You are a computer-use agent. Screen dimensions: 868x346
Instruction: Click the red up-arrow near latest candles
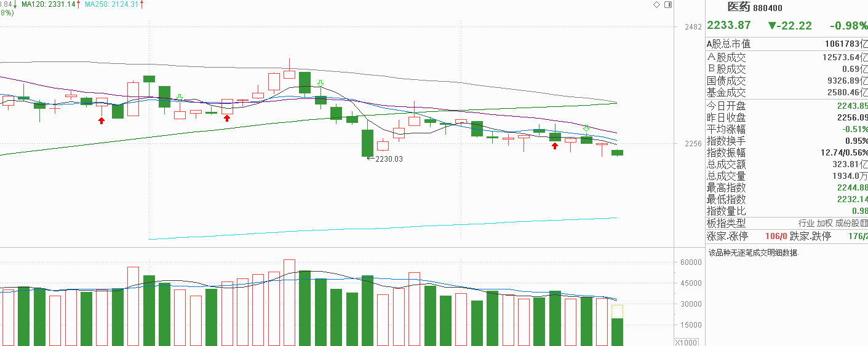coord(555,146)
